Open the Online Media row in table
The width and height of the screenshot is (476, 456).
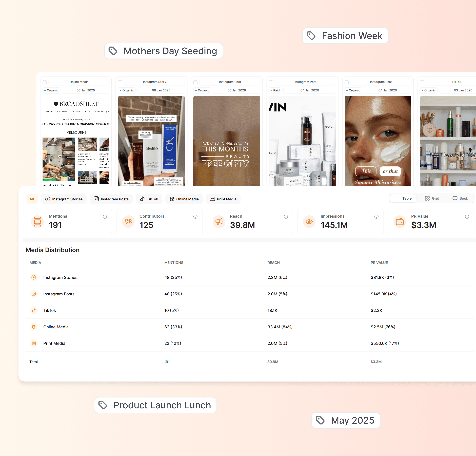[x=56, y=327]
